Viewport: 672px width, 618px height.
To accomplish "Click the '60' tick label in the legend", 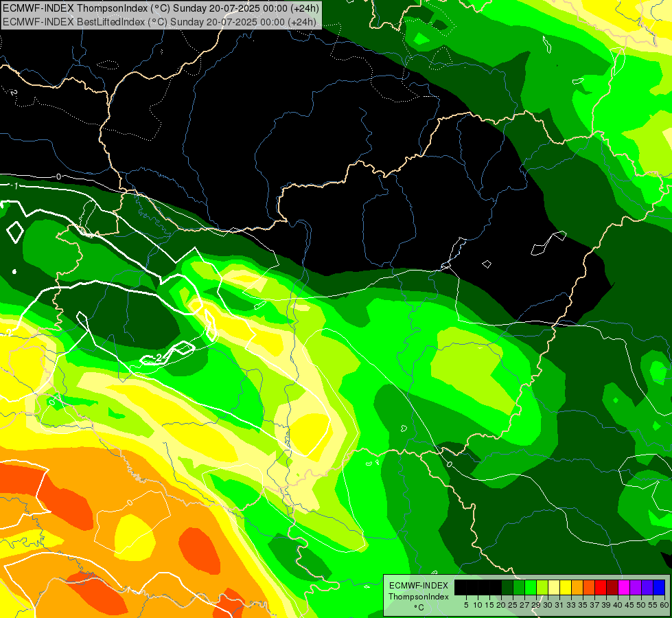I will (x=664, y=605).
